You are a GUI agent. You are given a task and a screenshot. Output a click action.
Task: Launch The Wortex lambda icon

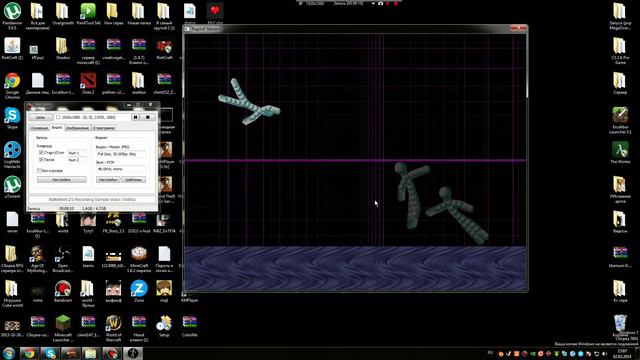pos(620,150)
